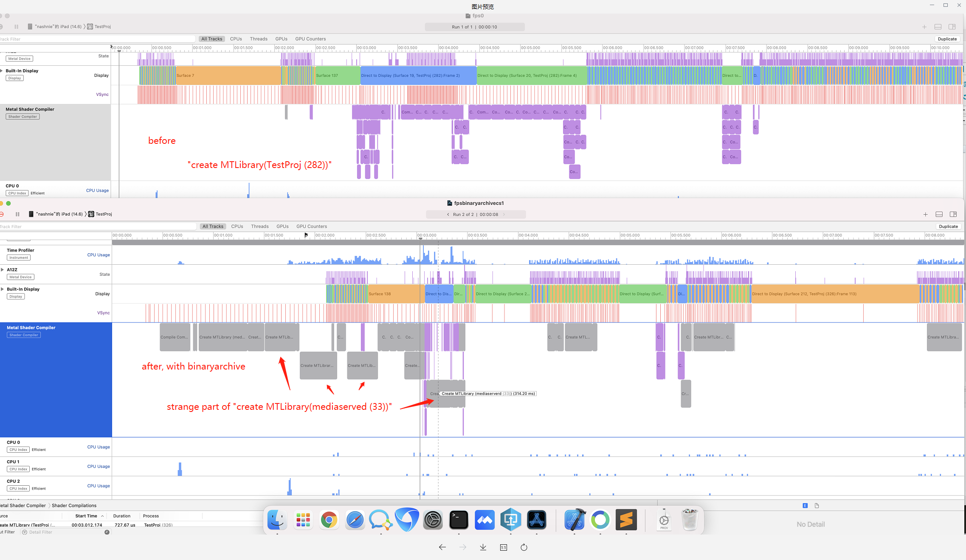The image size is (966, 560).
Task: Open Xcode from the dock
Action: (575, 520)
